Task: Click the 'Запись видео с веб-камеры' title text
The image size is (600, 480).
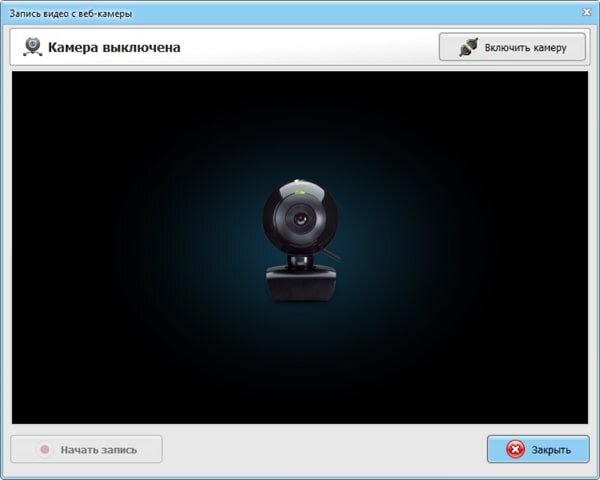Action: 71,14
